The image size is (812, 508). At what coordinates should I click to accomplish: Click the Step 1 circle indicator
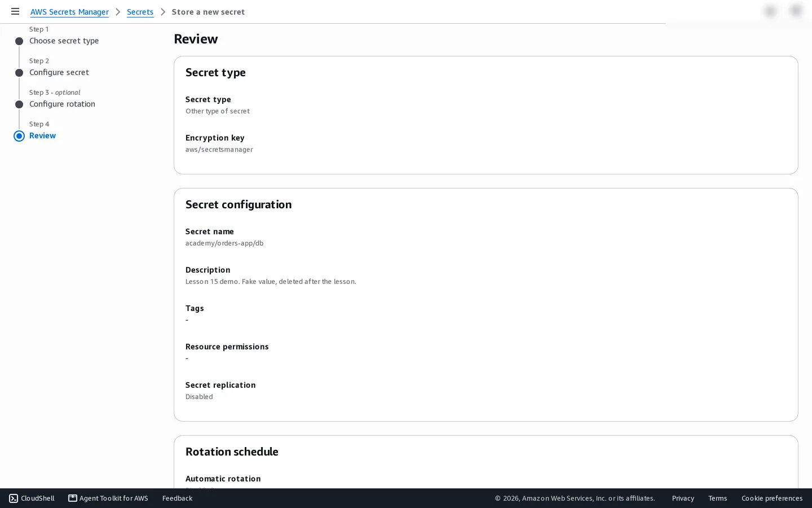(x=19, y=41)
